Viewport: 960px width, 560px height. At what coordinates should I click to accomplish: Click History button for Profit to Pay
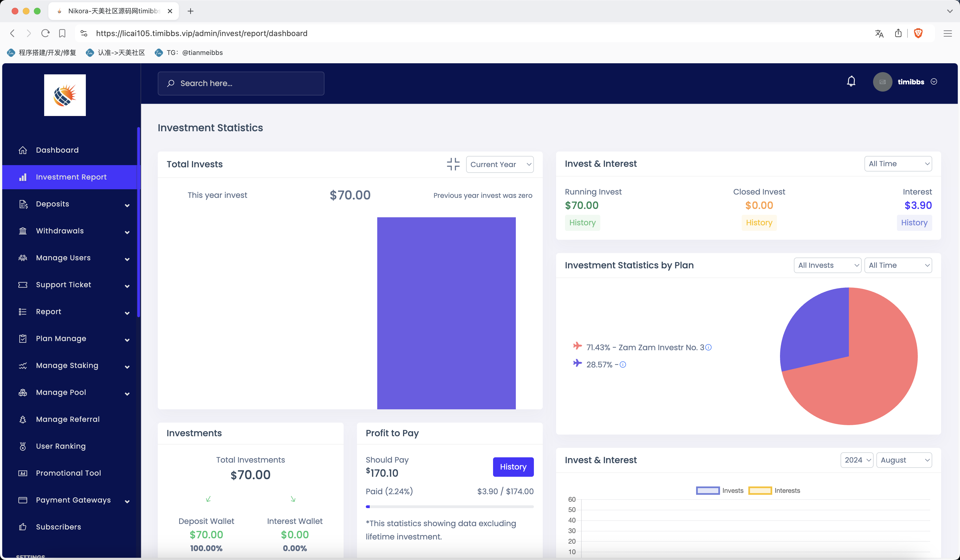(514, 467)
